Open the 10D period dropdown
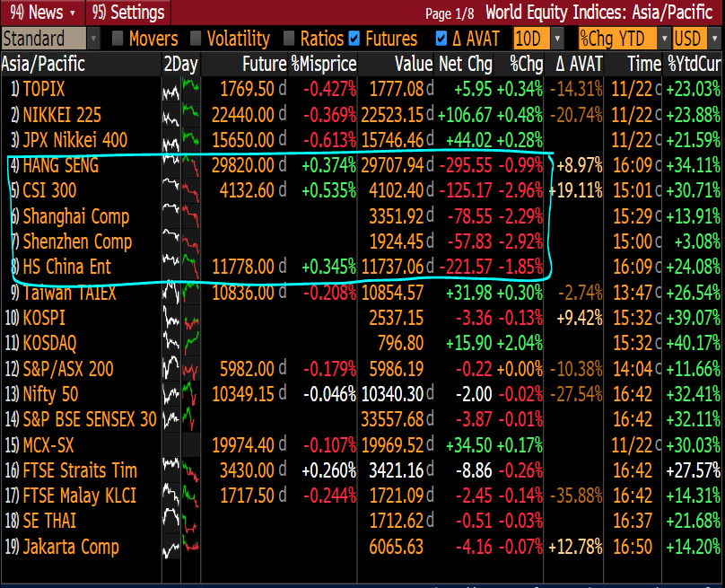Viewport: 725px width, 588px height. [557, 39]
